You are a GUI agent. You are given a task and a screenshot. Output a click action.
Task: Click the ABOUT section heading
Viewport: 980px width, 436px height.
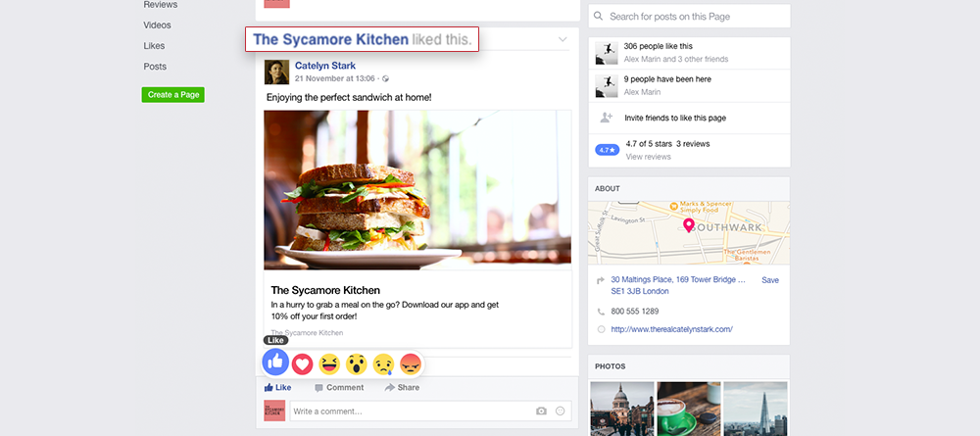coord(608,189)
